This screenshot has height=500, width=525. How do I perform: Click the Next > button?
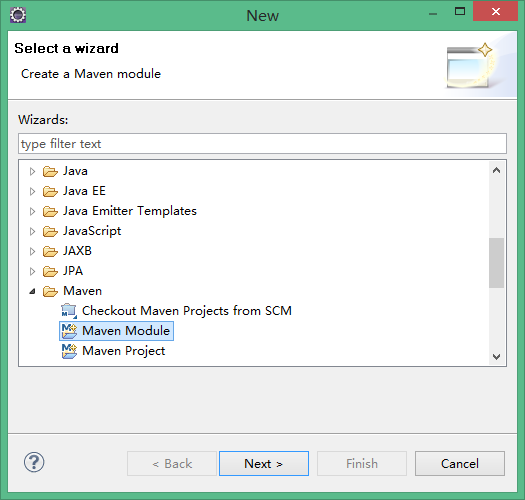(x=264, y=463)
